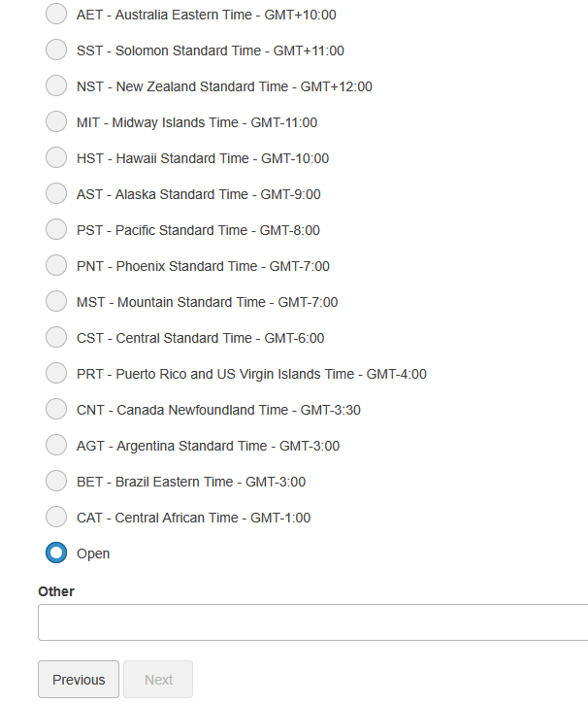Click the selected Open radio button
Screen dimensions: 588x704
[x=56, y=553]
